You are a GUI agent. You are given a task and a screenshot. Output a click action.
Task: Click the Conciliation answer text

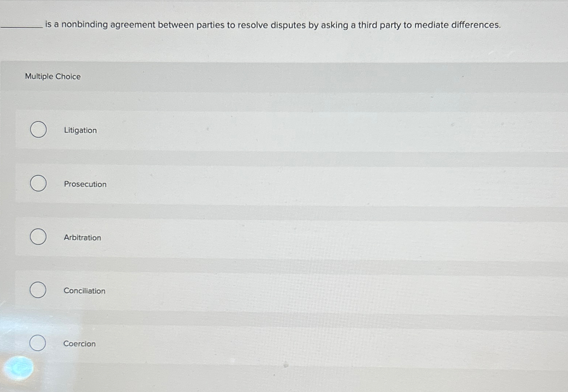click(x=84, y=291)
